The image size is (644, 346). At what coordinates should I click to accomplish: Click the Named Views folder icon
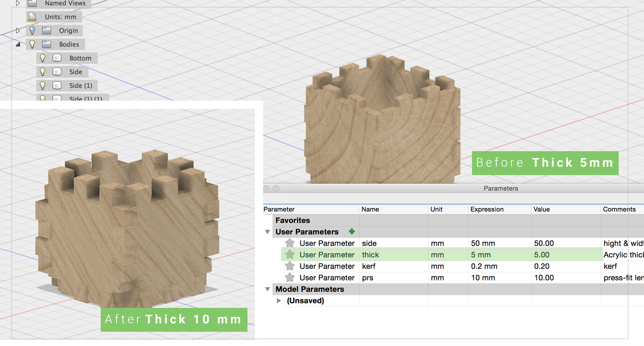(32, 3)
